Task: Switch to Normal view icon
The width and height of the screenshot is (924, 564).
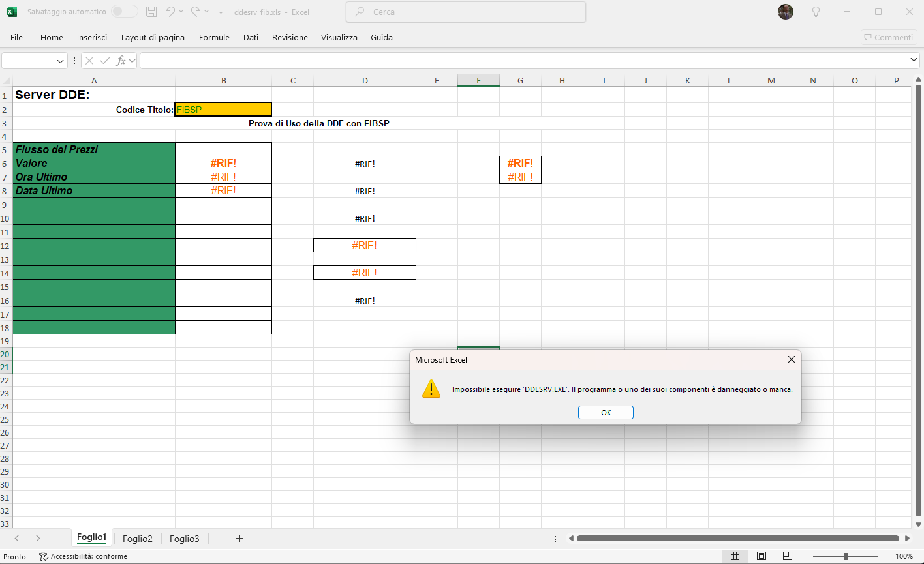Action: tap(735, 556)
